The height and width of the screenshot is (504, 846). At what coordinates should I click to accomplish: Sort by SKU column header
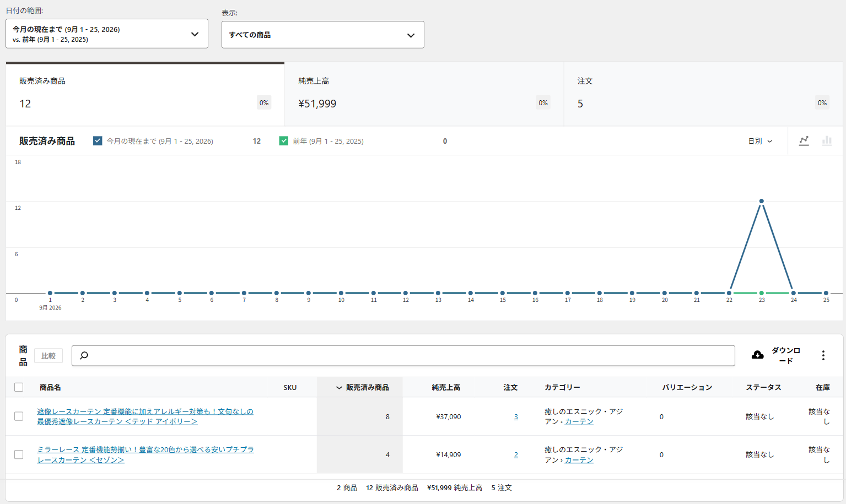point(290,387)
